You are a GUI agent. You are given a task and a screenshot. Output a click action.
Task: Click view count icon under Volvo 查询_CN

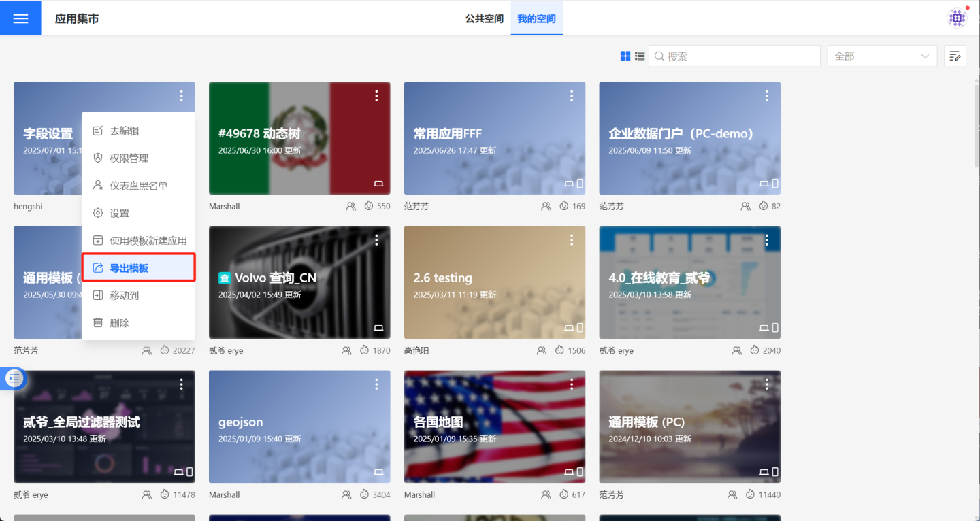(369, 351)
